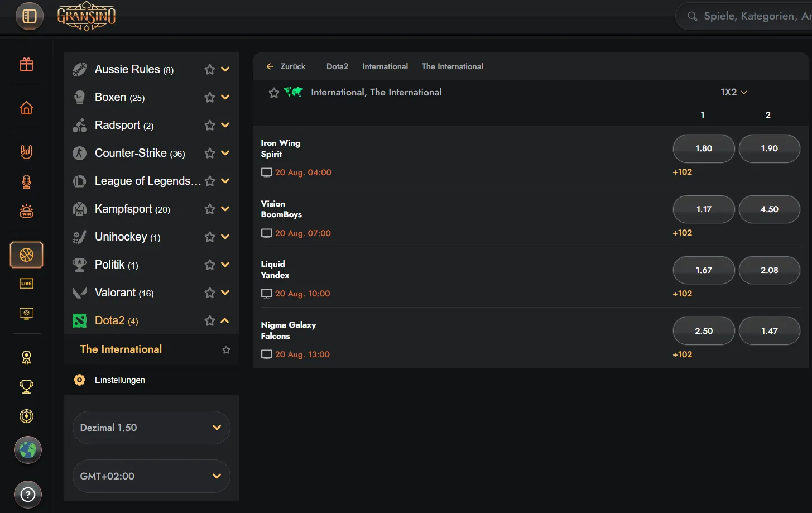
Task: Bet on Nigma Galaxy at 2.50
Action: (704, 331)
